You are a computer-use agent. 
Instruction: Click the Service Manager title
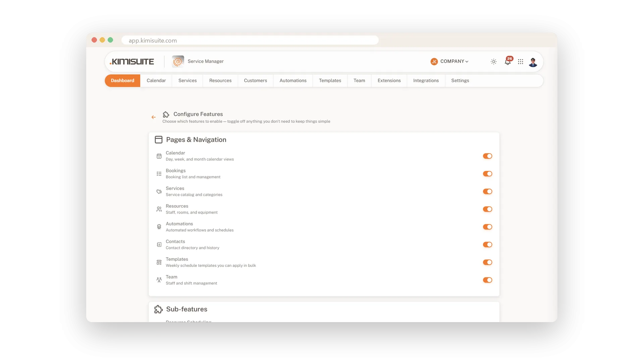[206, 61]
